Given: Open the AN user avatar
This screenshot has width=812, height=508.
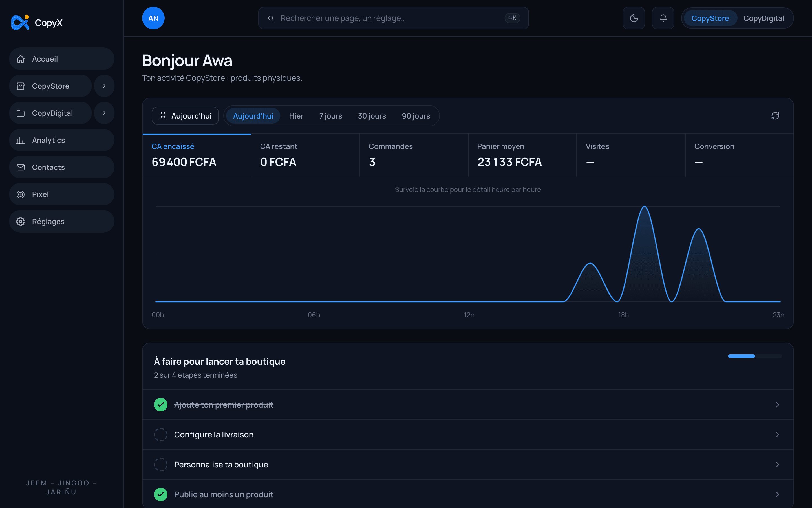Looking at the screenshot, I should 153,18.
